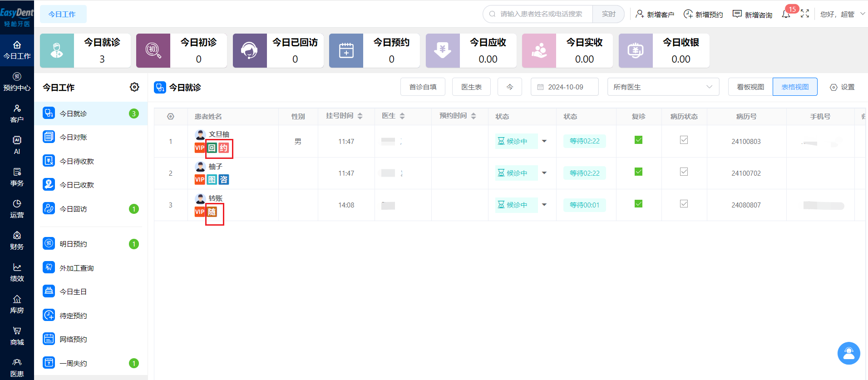
Task: Click the 今日预约 stat card
Action: (x=375, y=50)
